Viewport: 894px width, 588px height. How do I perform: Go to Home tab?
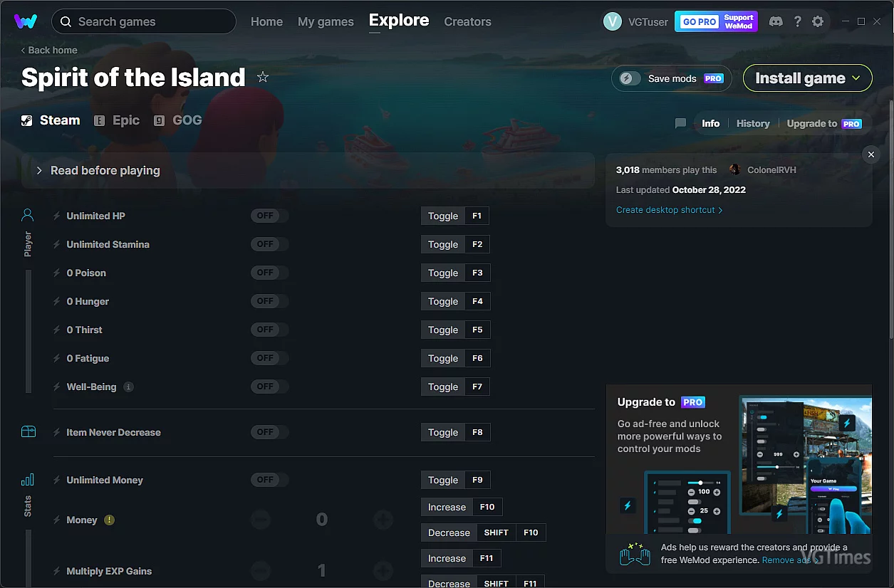(x=266, y=21)
